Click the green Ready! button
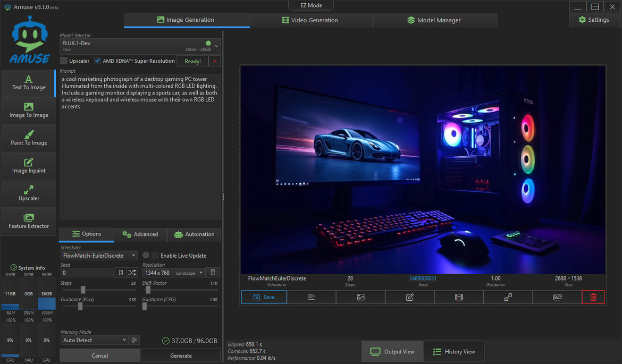This screenshot has height=364, width=622. point(192,61)
